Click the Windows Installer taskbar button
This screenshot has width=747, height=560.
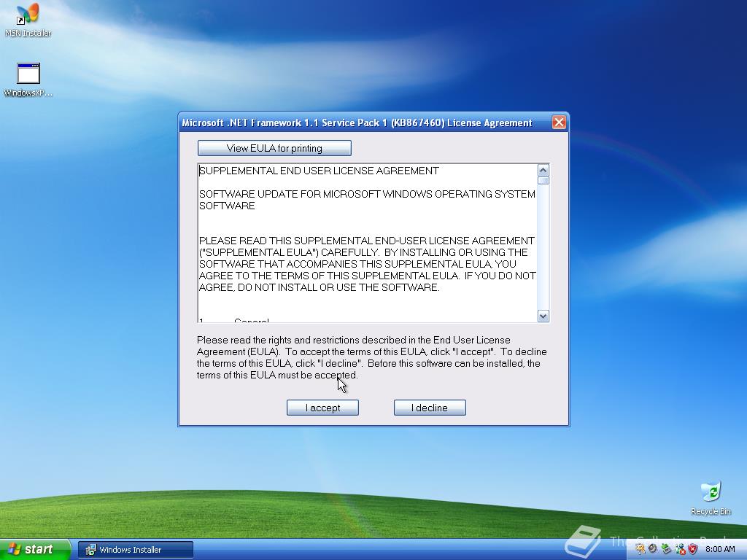136,550
